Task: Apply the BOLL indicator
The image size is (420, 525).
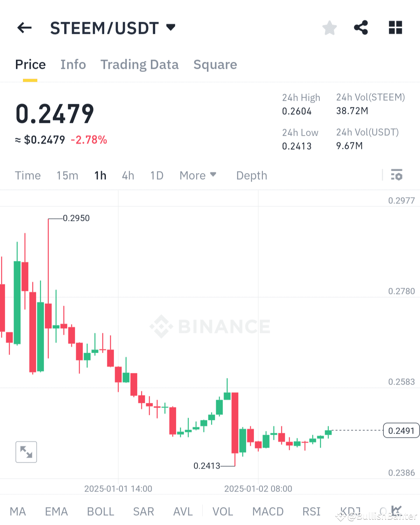Action: pyautogui.click(x=100, y=511)
